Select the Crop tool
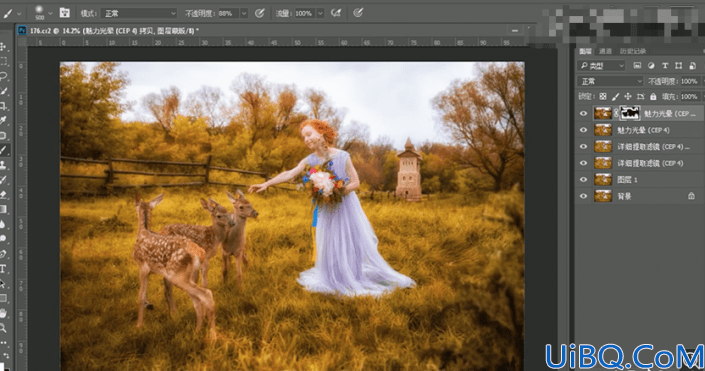This screenshot has width=705, height=371. (4, 106)
